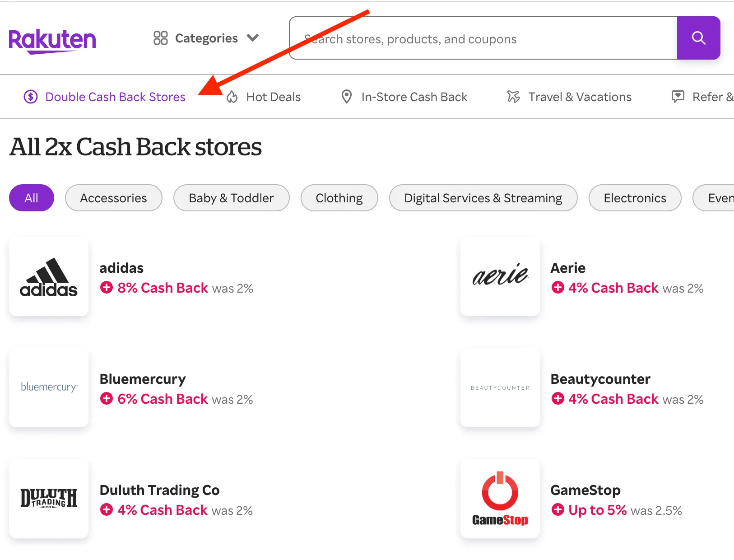The width and height of the screenshot is (734, 560).
Task: Click the plus icon in Aerie row
Action: click(x=558, y=287)
